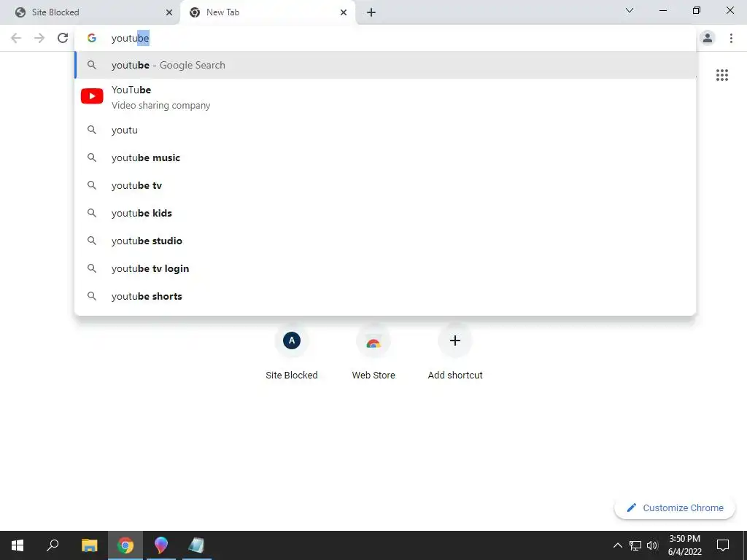Select the New Tab tab
The width and height of the screenshot is (747, 560).
(x=268, y=12)
